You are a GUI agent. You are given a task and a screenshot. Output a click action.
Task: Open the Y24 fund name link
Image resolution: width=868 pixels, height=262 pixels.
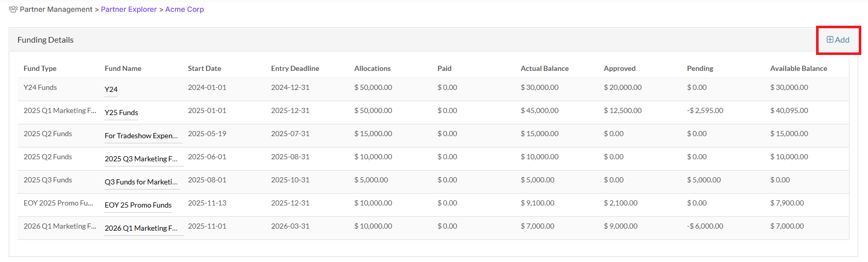(x=111, y=89)
